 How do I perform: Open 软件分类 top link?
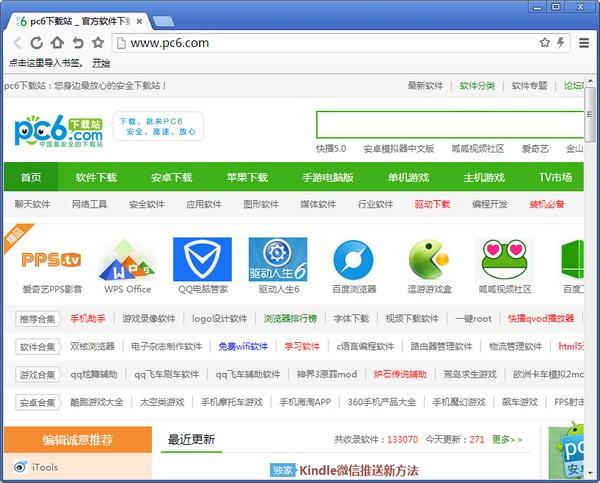point(477,85)
